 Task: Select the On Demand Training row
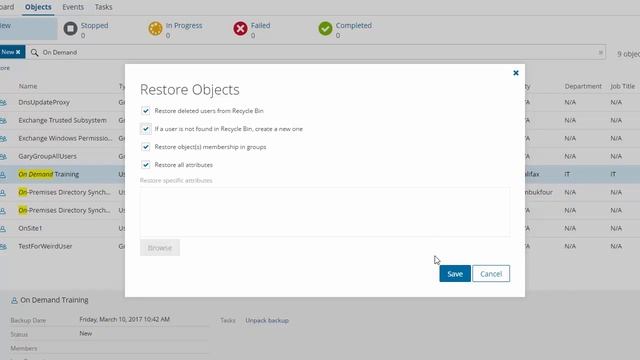click(x=320, y=174)
